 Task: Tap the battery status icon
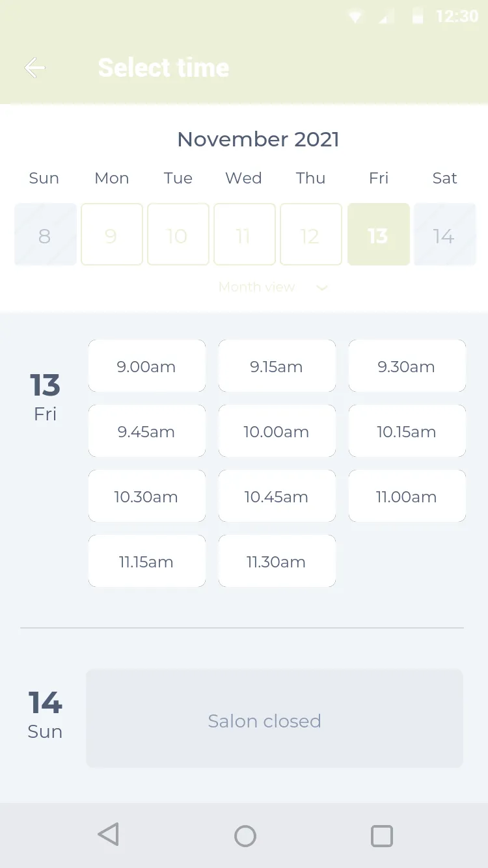(418, 17)
